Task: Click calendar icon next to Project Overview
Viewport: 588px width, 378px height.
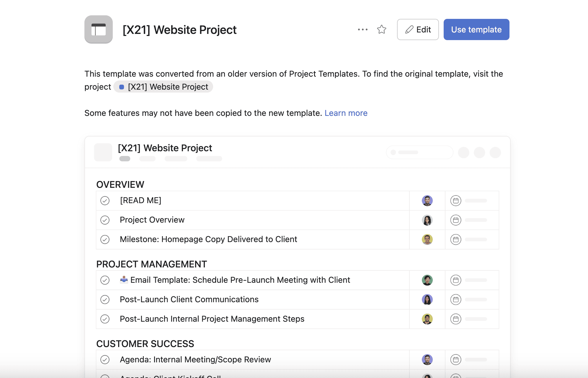Action: (x=455, y=220)
